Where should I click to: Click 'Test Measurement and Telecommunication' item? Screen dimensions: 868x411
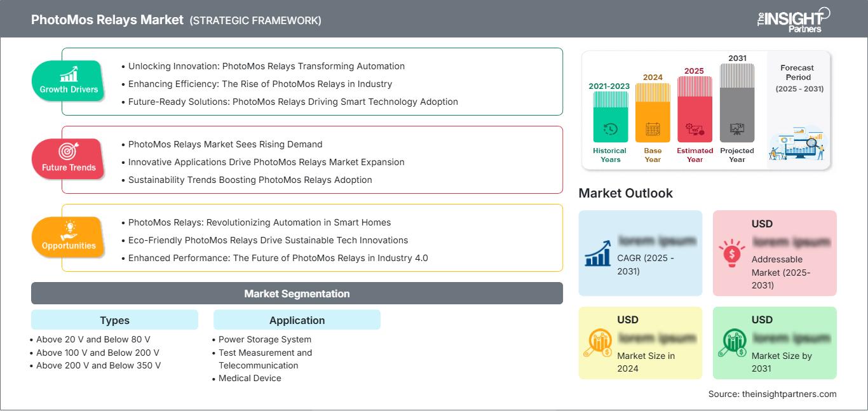[x=266, y=359]
